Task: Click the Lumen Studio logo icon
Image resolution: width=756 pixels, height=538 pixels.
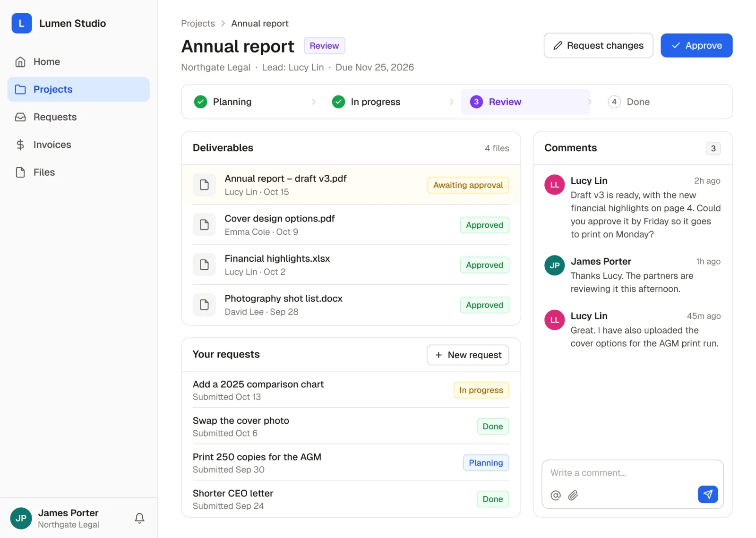Action: [x=22, y=23]
